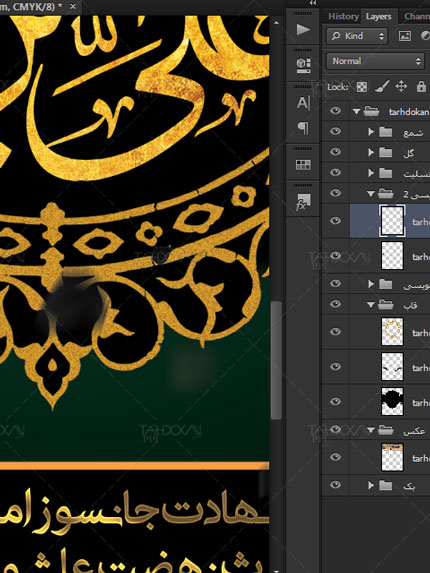Expand the بک group

pyautogui.click(x=371, y=485)
